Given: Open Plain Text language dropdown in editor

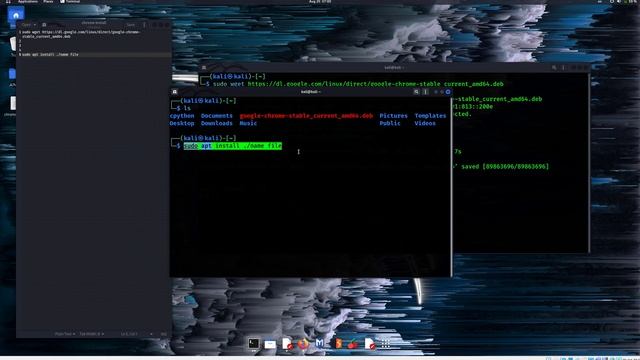Looking at the screenshot, I should pos(64,334).
